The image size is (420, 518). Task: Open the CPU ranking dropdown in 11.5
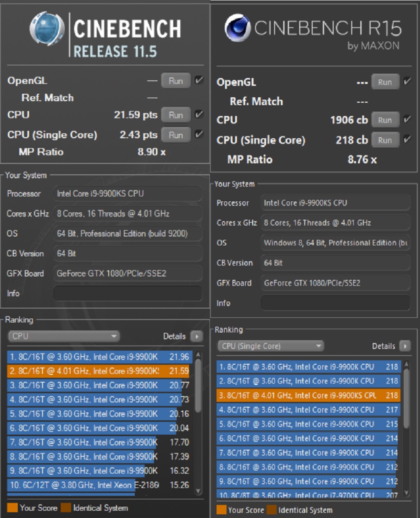click(64, 336)
